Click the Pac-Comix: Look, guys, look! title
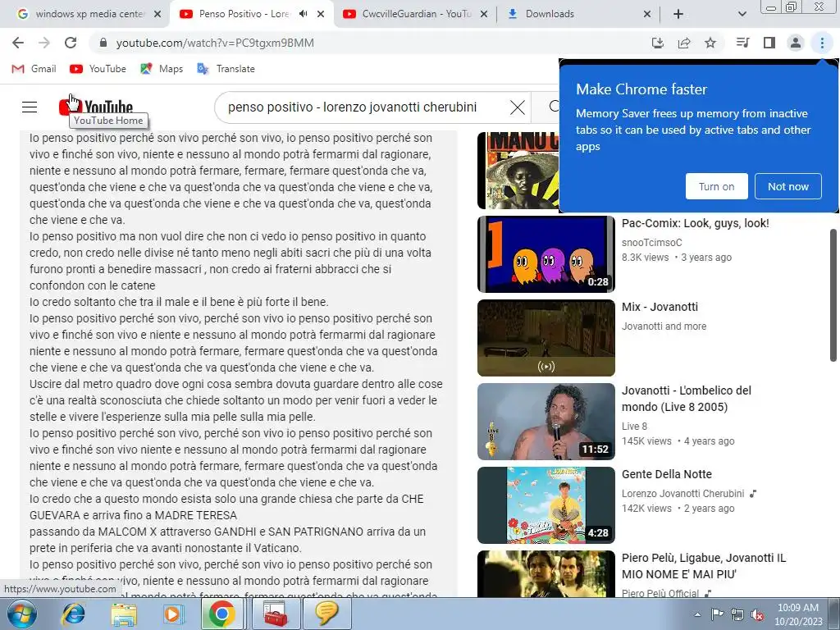This screenshot has width=840, height=630. 696,223
